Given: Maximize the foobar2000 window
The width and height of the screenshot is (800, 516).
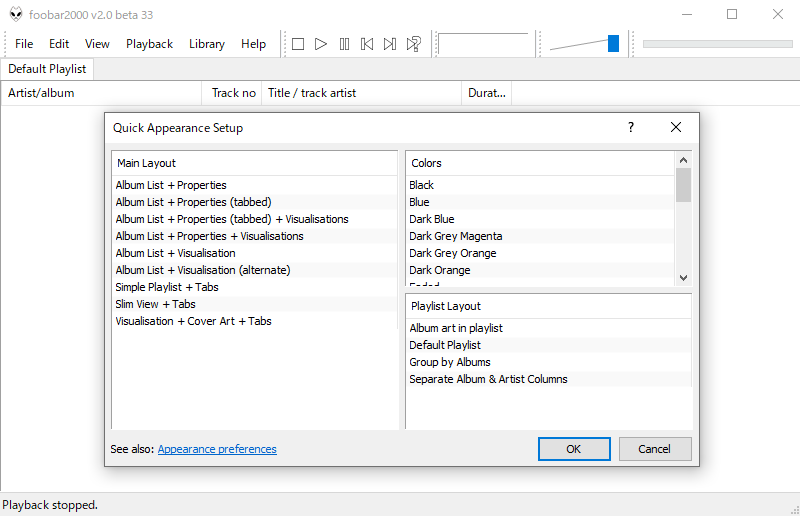Looking at the screenshot, I should pos(732,14).
